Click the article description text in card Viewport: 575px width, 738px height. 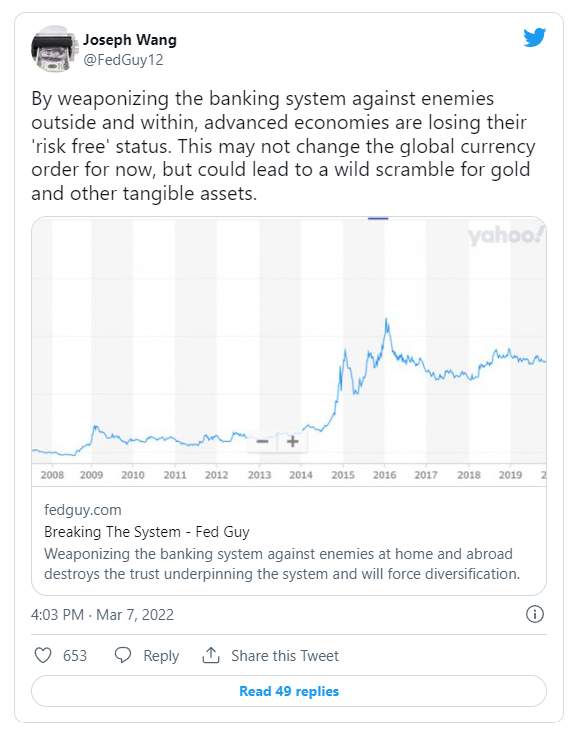coord(282,564)
